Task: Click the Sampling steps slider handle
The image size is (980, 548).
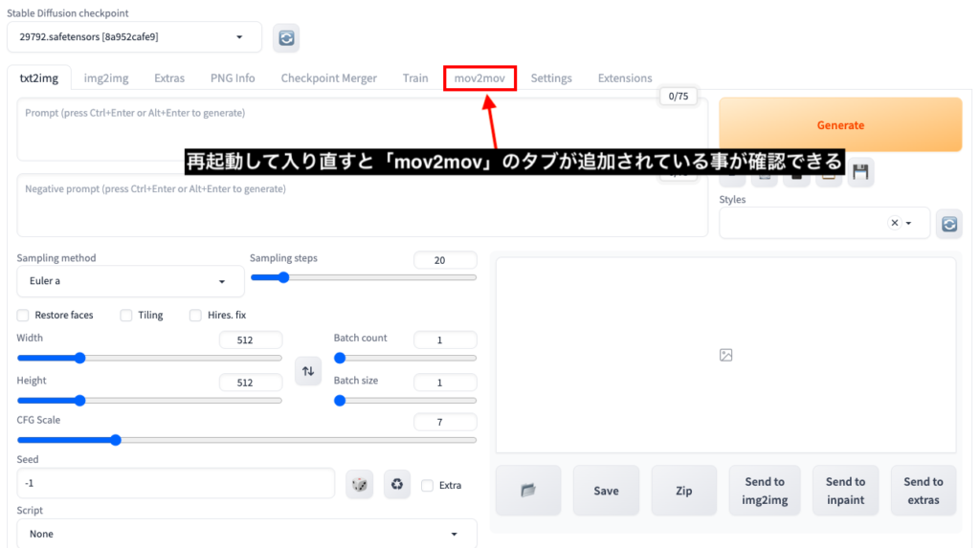Action: pyautogui.click(x=283, y=277)
